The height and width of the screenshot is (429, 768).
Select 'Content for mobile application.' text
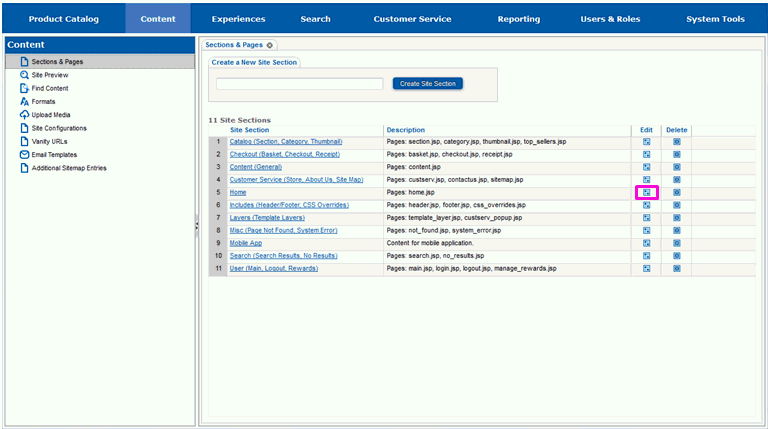pyautogui.click(x=430, y=243)
